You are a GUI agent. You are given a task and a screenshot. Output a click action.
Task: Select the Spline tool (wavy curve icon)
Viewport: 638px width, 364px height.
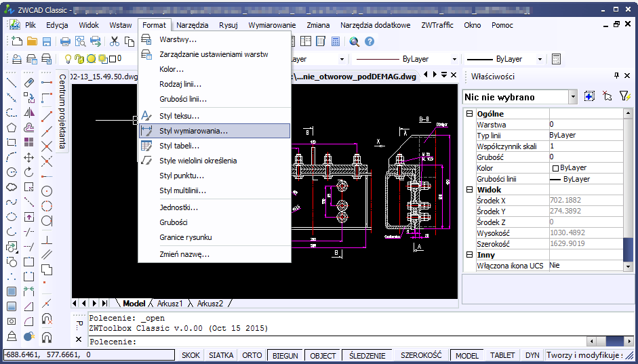tap(12, 202)
